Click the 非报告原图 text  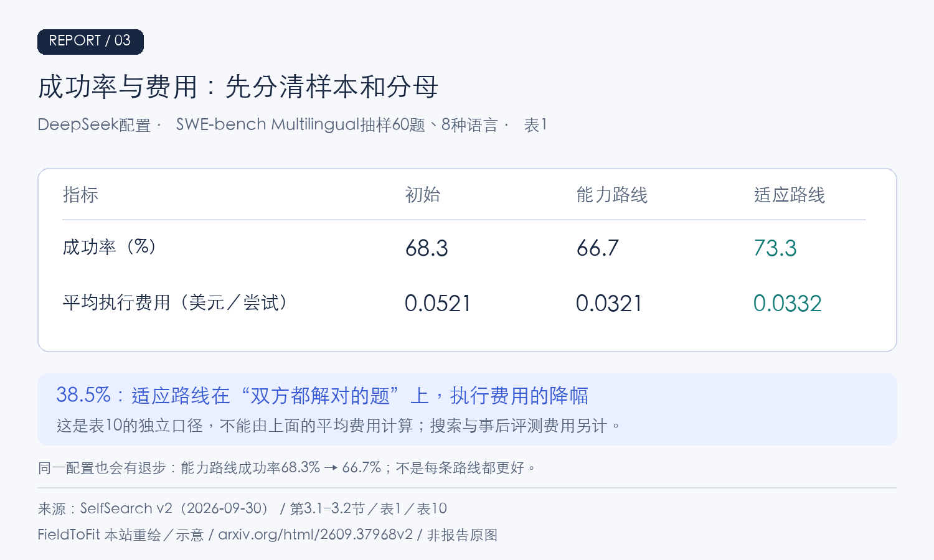462,534
